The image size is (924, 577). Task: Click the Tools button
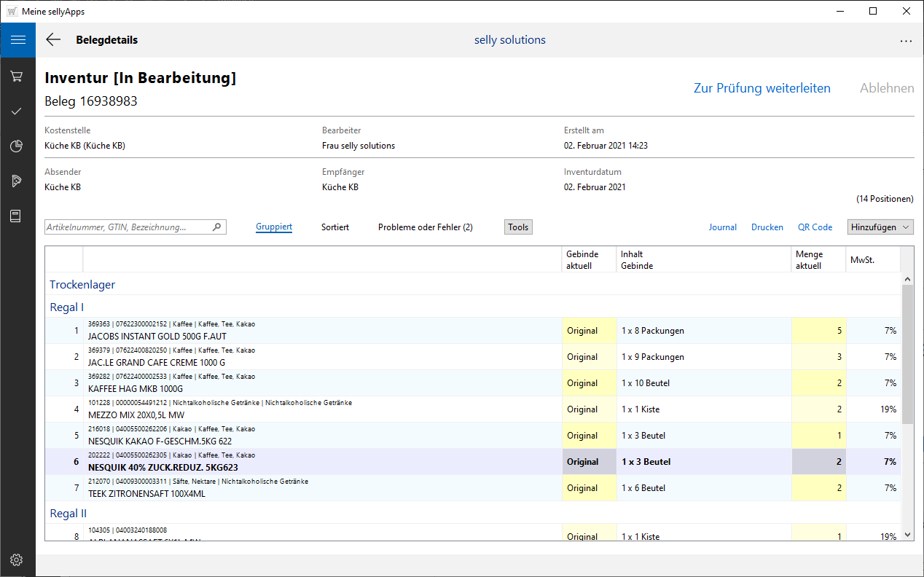point(518,227)
